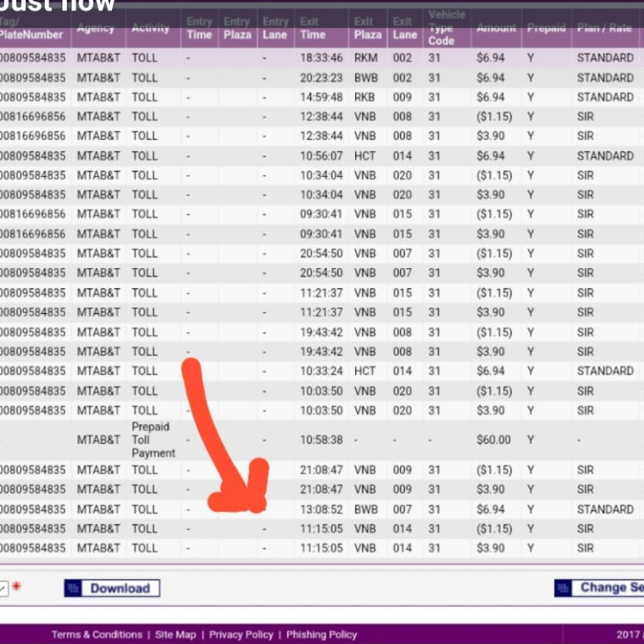The image size is (644, 644).
Task: Select the 10:58:38 time cell
Action: [321, 440]
